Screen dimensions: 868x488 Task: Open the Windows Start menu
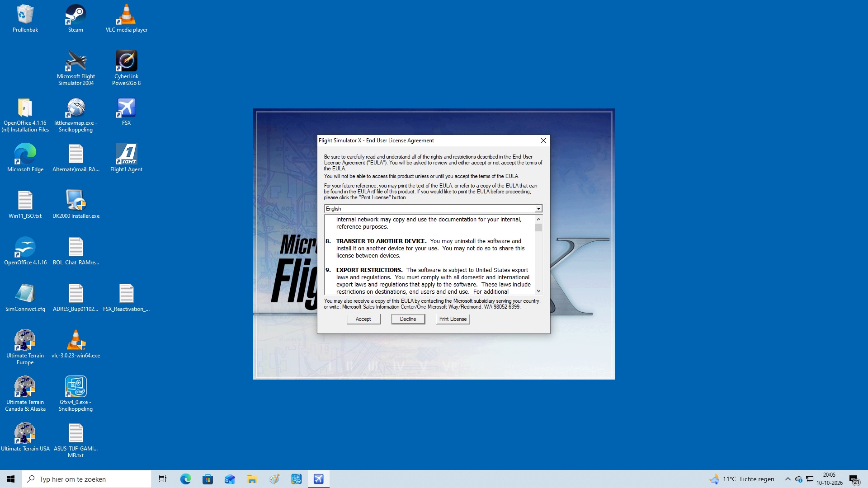click(x=11, y=479)
